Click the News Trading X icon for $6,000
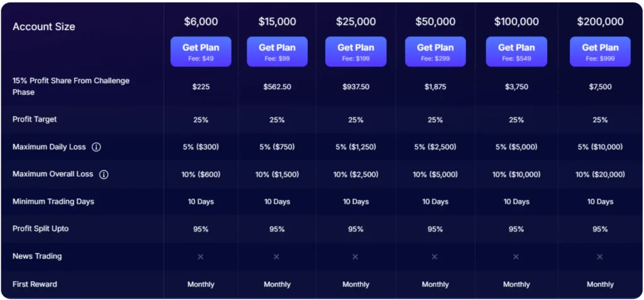 tap(201, 257)
